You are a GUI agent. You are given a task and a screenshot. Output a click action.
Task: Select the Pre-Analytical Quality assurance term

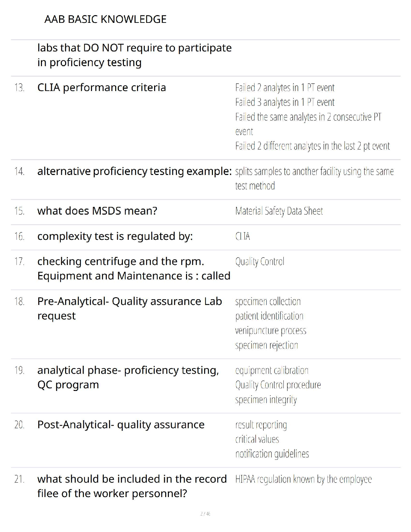click(x=129, y=308)
